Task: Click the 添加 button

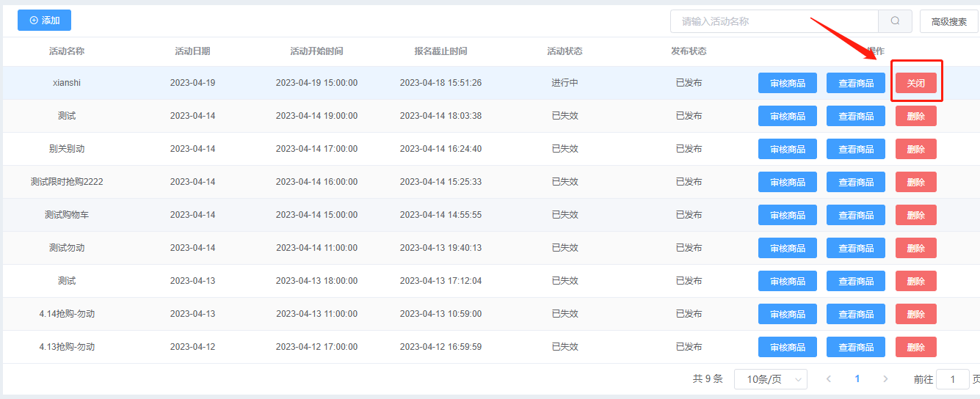Action: 44,21
